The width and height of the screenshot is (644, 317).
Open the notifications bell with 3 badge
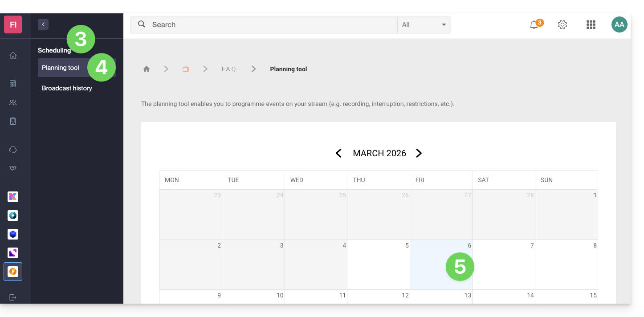click(x=534, y=25)
